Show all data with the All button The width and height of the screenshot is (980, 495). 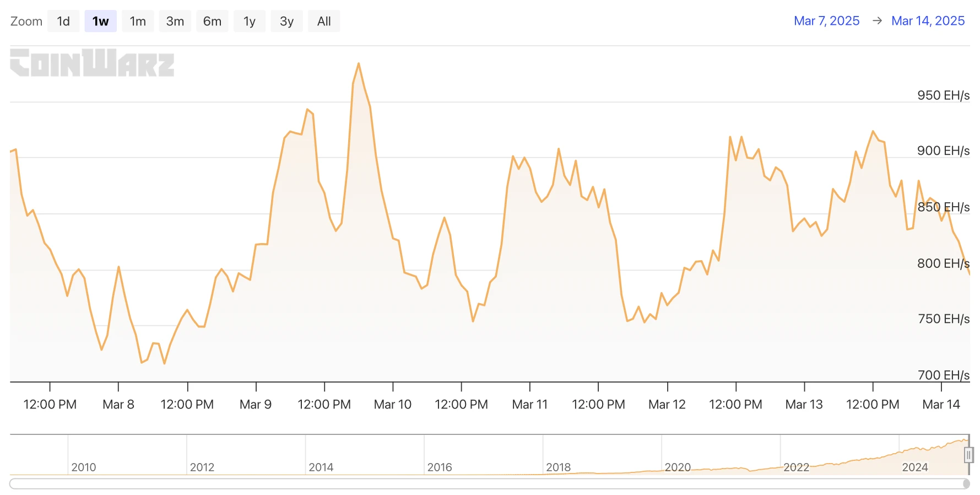324,21
